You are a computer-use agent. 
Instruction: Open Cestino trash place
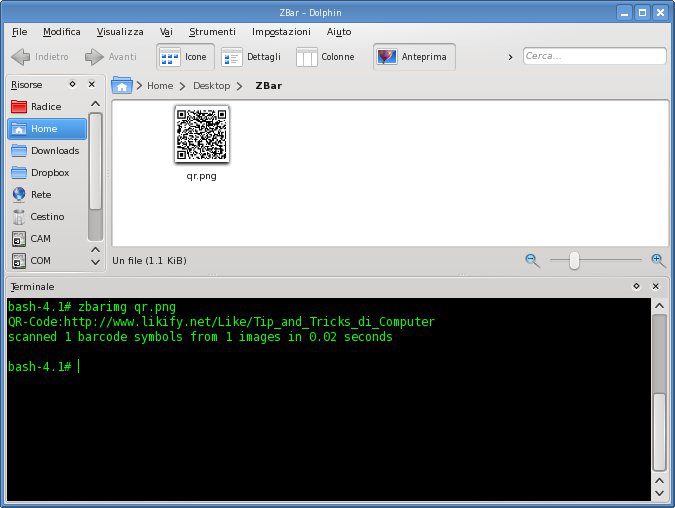[x=46, y=217]
